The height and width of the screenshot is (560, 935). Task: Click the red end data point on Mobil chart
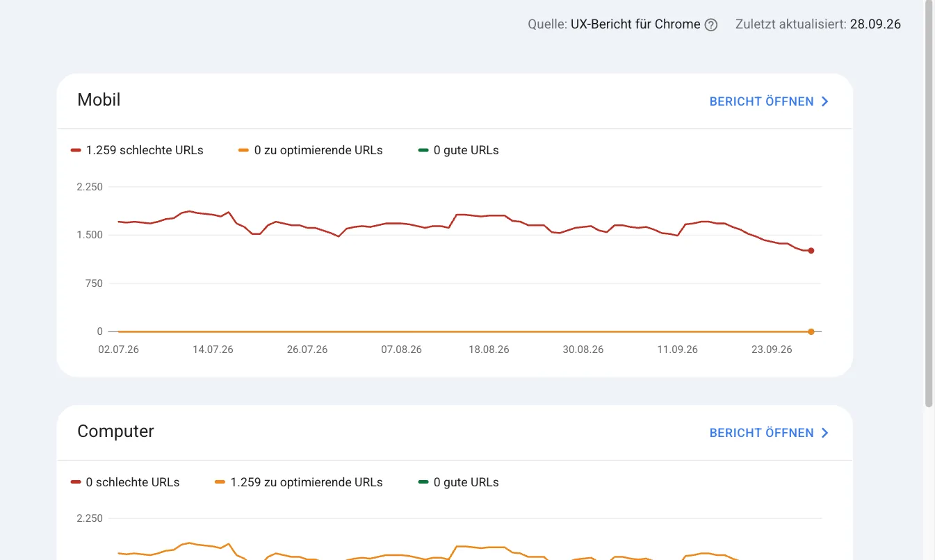pos(811,251)
